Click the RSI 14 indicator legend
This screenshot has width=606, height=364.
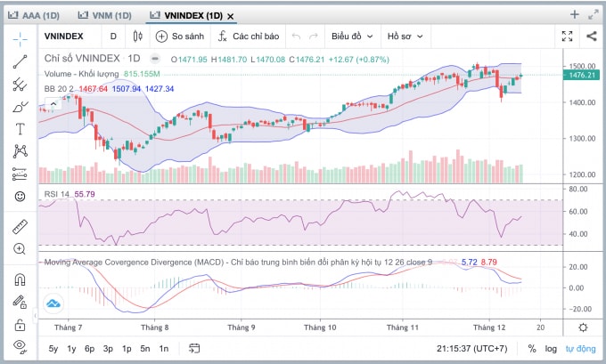[x=57, y=194]
